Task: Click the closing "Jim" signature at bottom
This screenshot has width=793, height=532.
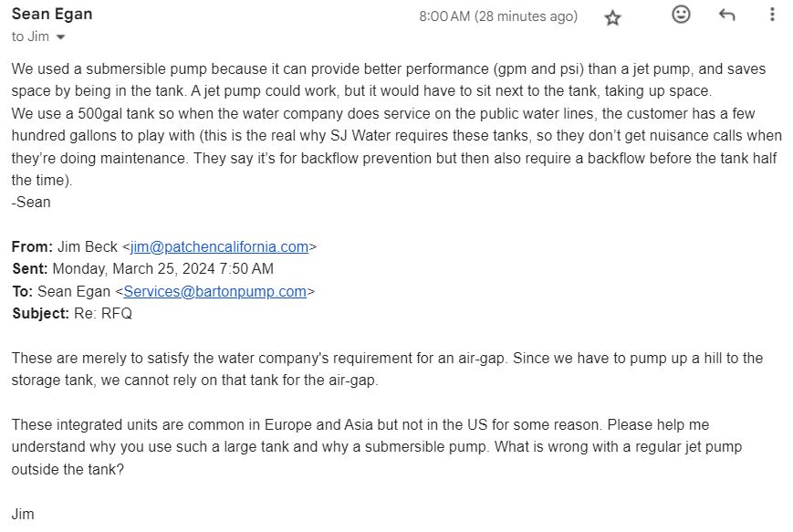Action: [x=23, y=514]
